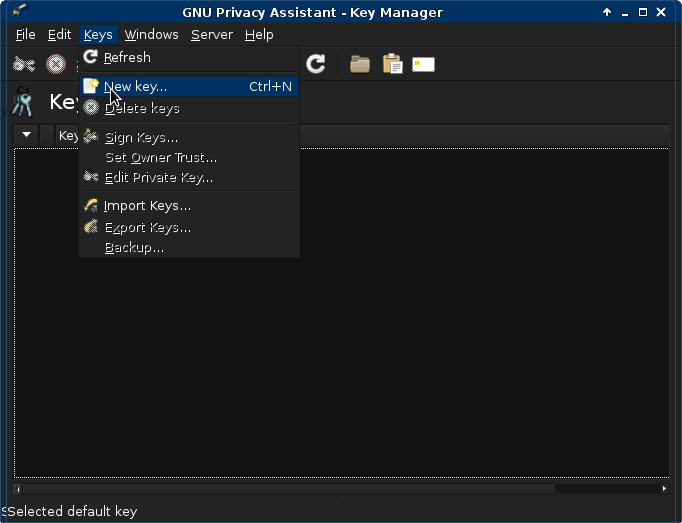This screenshot has width=682, height=523.
Task: Select New key... menu entry
Action: (189, 87)
